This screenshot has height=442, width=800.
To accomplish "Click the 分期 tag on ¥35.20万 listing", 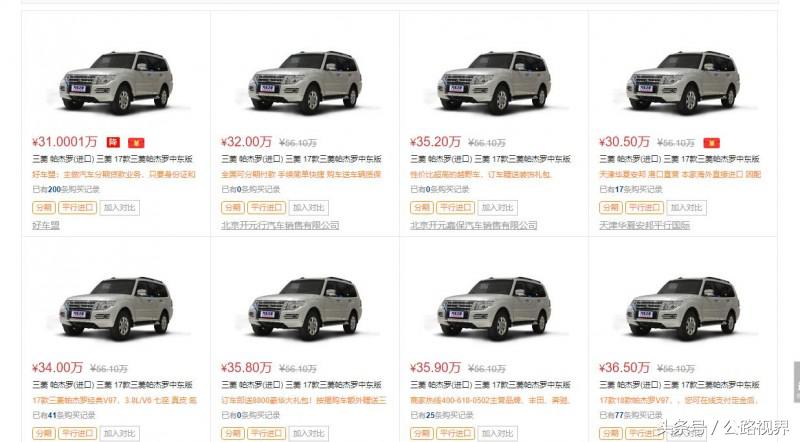I will pyautogui.click(x=421, y=208).
